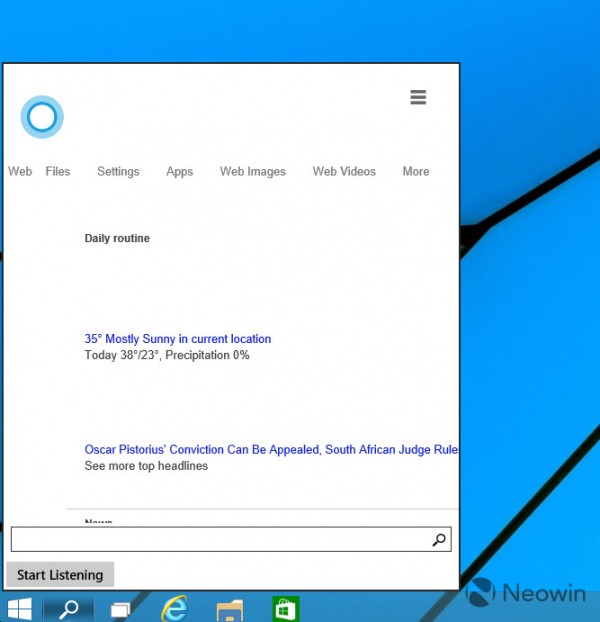
Task: Switch to the Web tab
Action: click(20, 172)
